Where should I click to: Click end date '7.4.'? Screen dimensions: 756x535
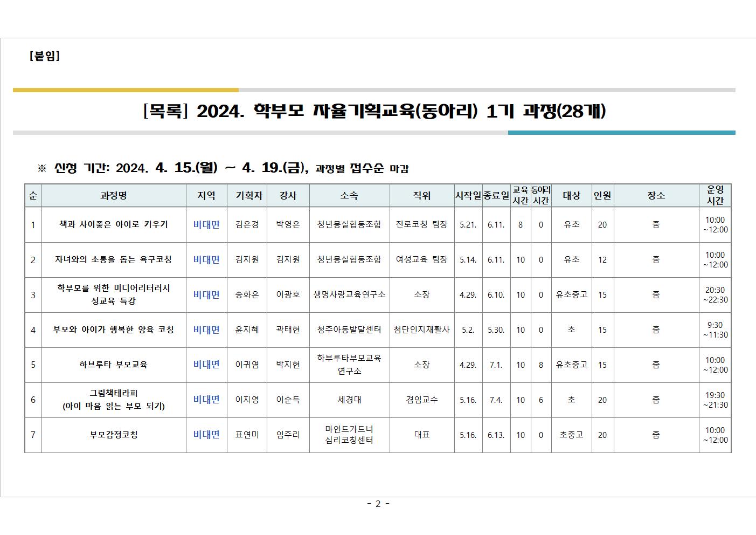point(496,400)
